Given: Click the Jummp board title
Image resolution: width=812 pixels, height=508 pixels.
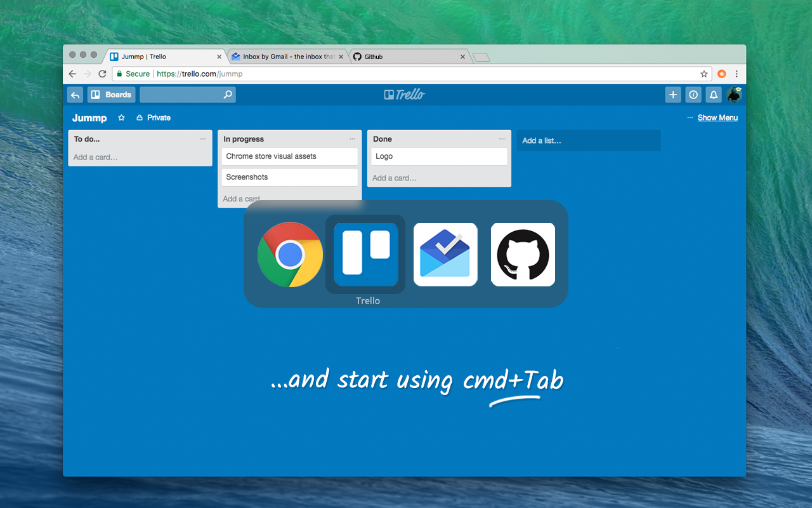Looking at the screenshot, I should pos(89,117).
